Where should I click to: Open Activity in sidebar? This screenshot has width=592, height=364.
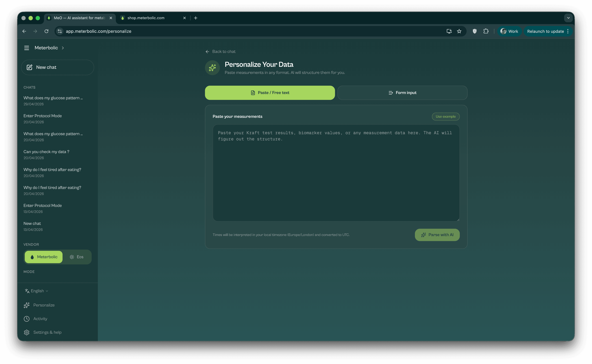40,319
